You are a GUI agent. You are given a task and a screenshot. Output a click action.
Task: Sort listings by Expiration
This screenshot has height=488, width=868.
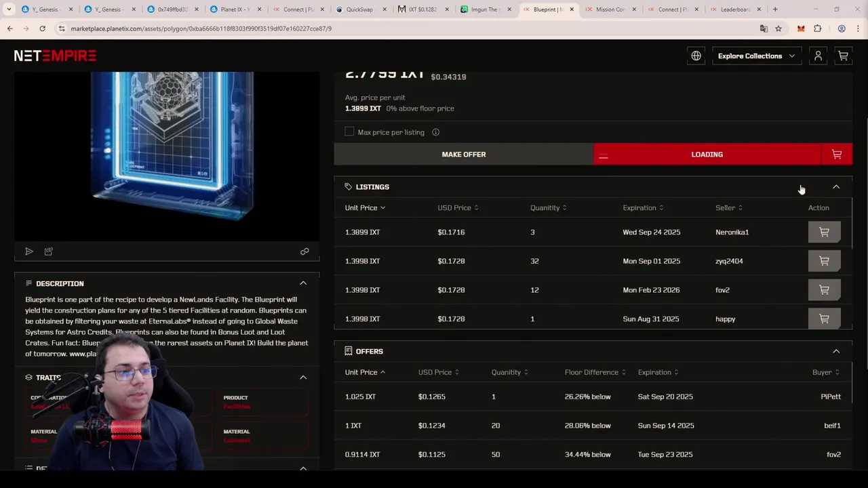pos(643,208)
